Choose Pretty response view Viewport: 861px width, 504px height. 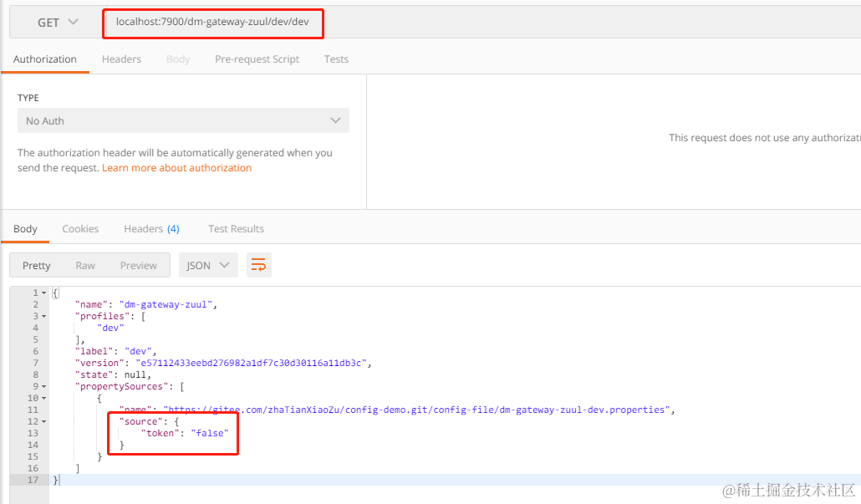coord(36,266)
